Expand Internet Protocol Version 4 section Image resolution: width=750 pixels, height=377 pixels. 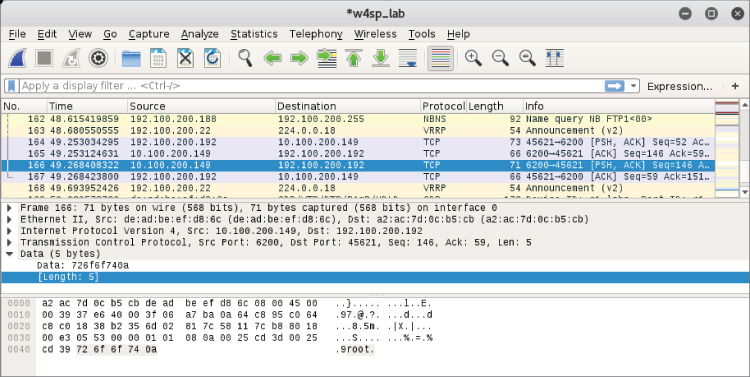(x=9, y=231)
